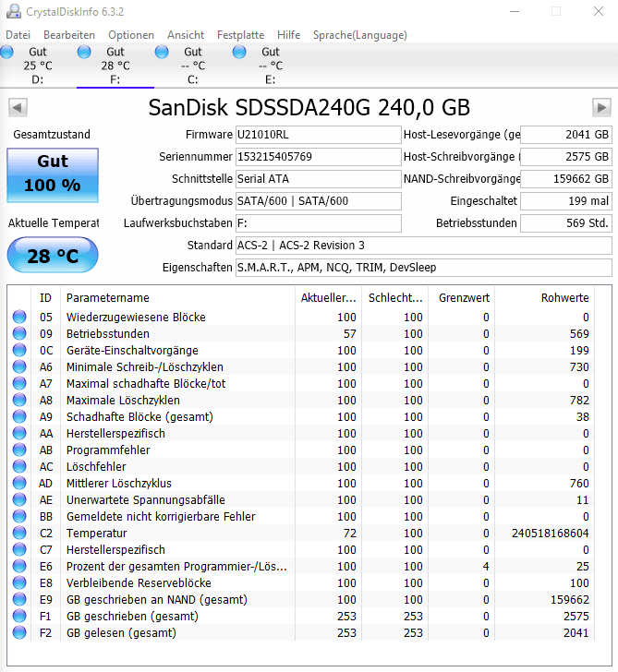Select the D: drive status orb
Image resolution: width=618 pixels, height=672 pixels.
tap(6, 52)
